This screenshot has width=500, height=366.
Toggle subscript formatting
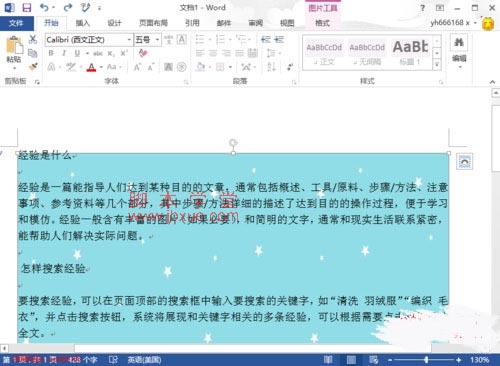[x=111, y=53]
